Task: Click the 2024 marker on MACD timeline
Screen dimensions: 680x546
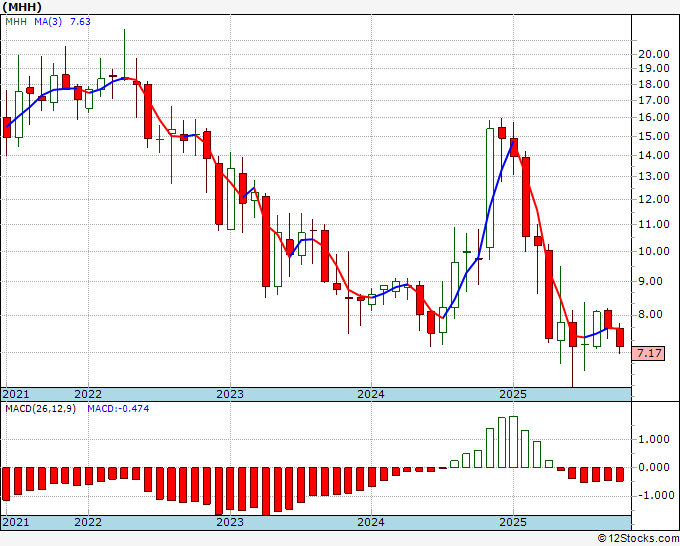Action: click(371, 522)
